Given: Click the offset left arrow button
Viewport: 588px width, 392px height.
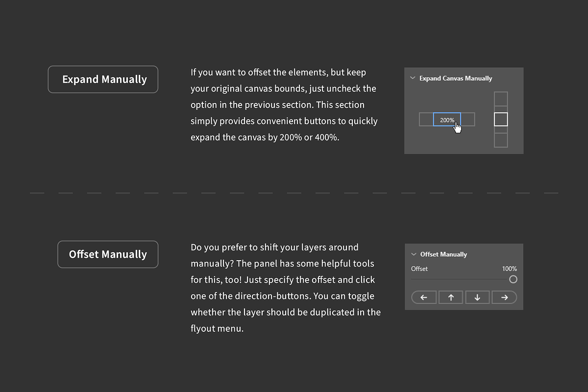Looking at the screenshot, I should pos(424,297).
